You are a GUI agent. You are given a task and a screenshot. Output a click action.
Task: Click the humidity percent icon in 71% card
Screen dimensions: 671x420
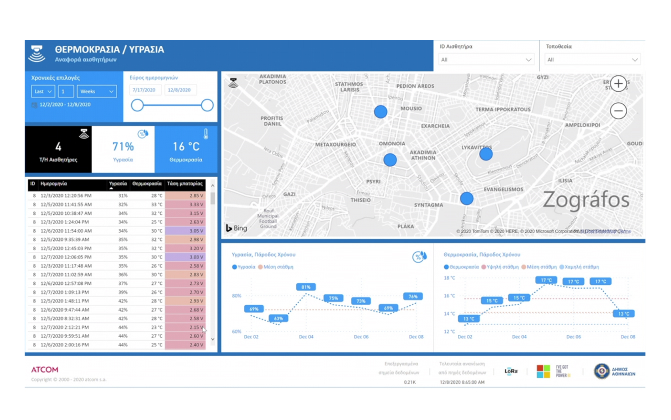[143, 134]
